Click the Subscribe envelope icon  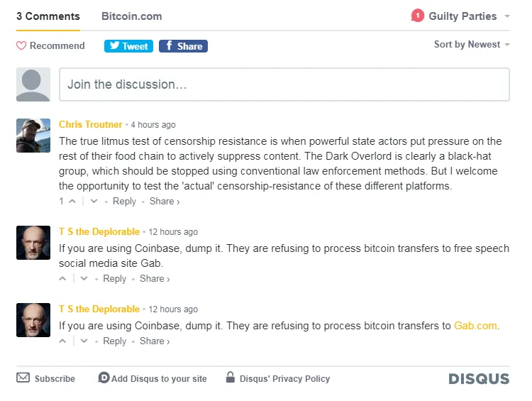[23, 378]
